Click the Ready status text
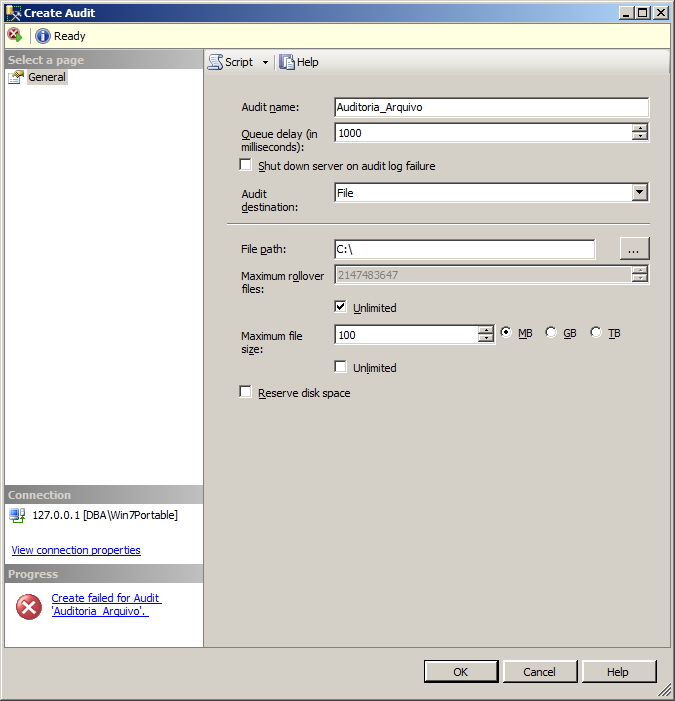 click(70, 36)
